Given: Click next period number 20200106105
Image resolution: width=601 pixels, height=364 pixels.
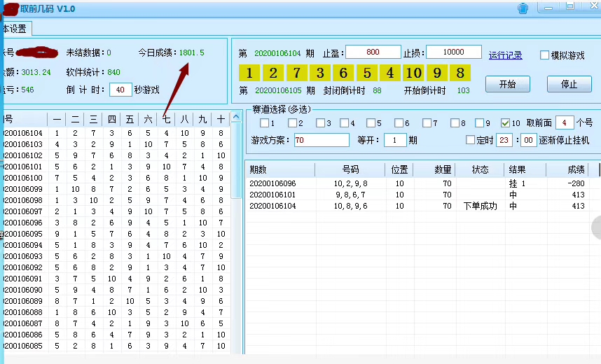Looking at the screenshot, I should pyautogui.click(x=278, y=91).
